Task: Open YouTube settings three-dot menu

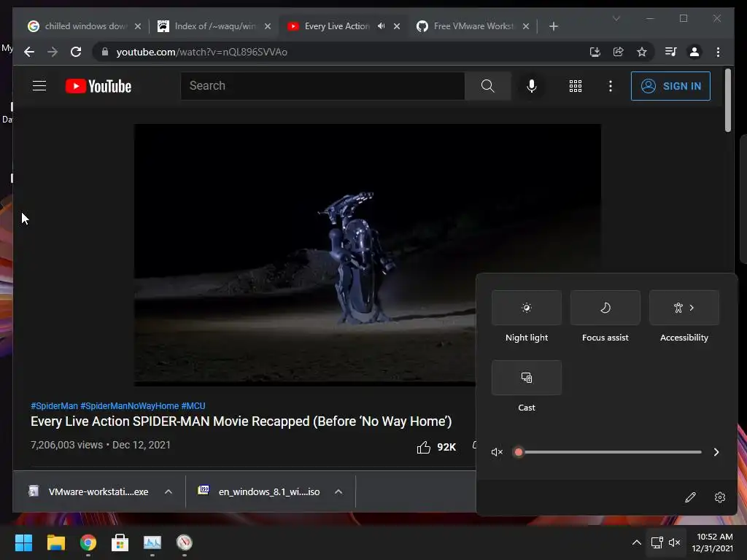Action: (611, 86)
